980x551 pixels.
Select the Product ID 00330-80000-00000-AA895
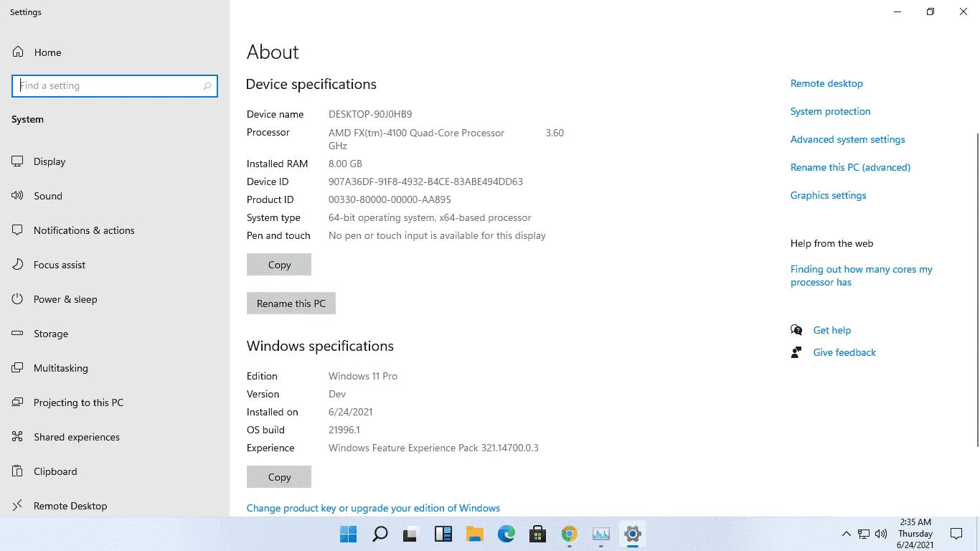pos(390,199)
